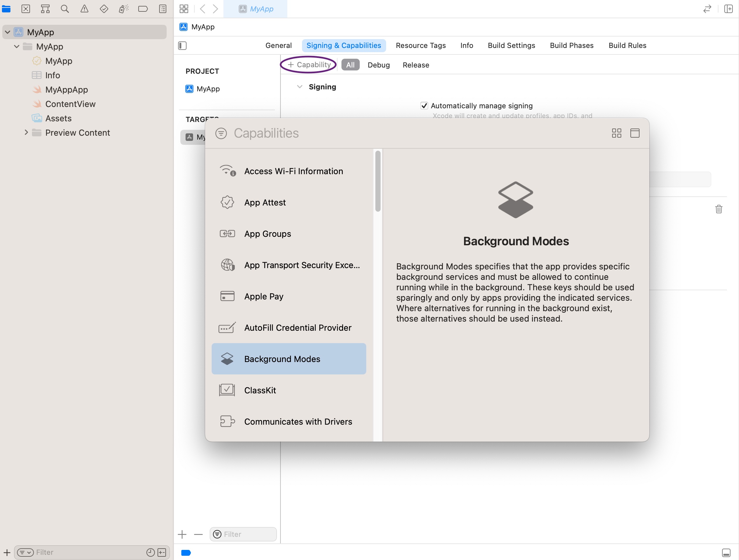Collapse the Signing section

click(300, 87)
